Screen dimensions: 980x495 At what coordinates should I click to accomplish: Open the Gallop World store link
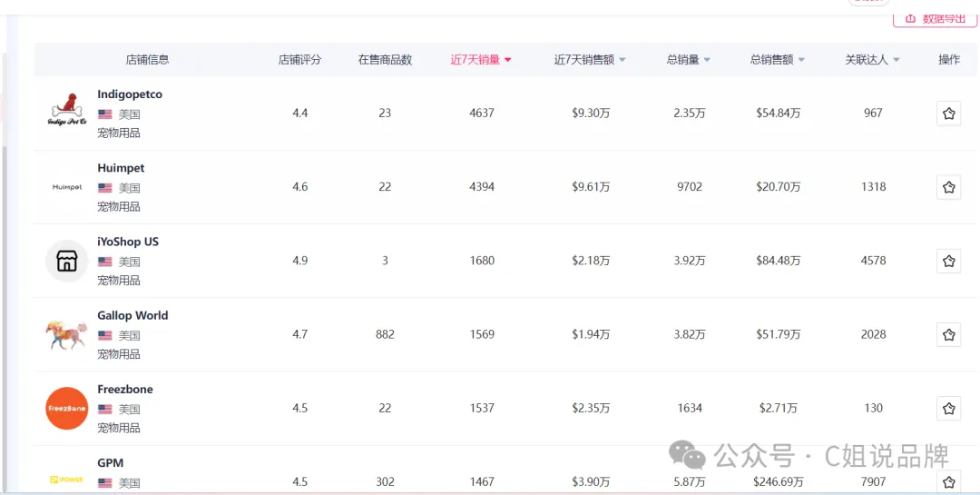(133, 316)
